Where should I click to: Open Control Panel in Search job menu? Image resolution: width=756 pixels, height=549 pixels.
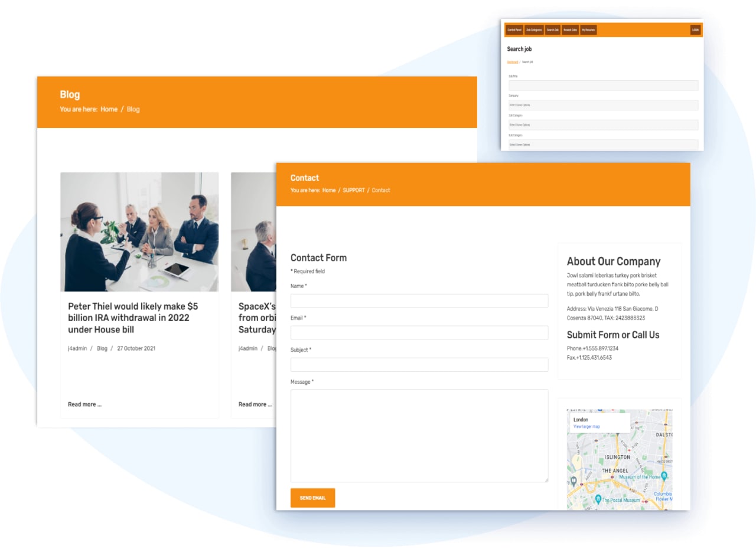tap(514, 30)
